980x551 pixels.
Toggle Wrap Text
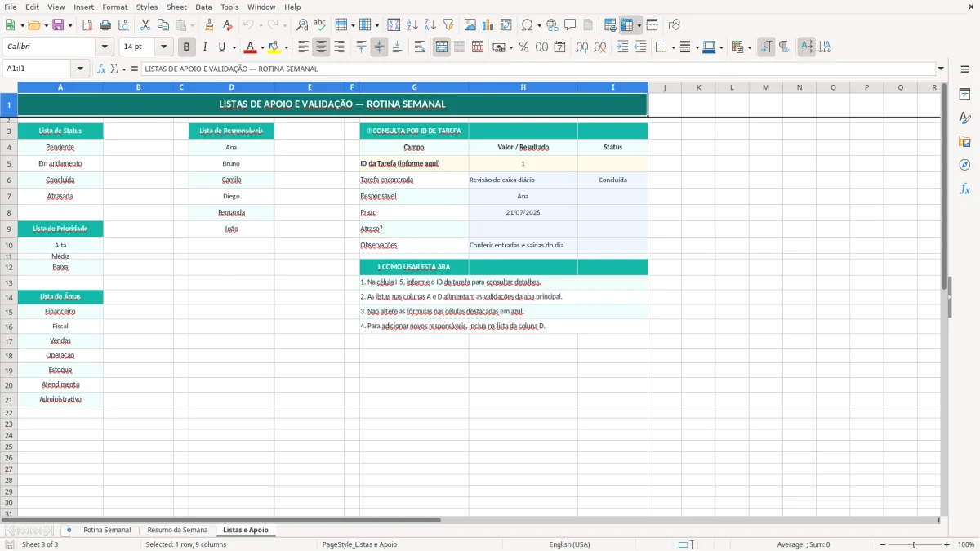click(420, 47)
